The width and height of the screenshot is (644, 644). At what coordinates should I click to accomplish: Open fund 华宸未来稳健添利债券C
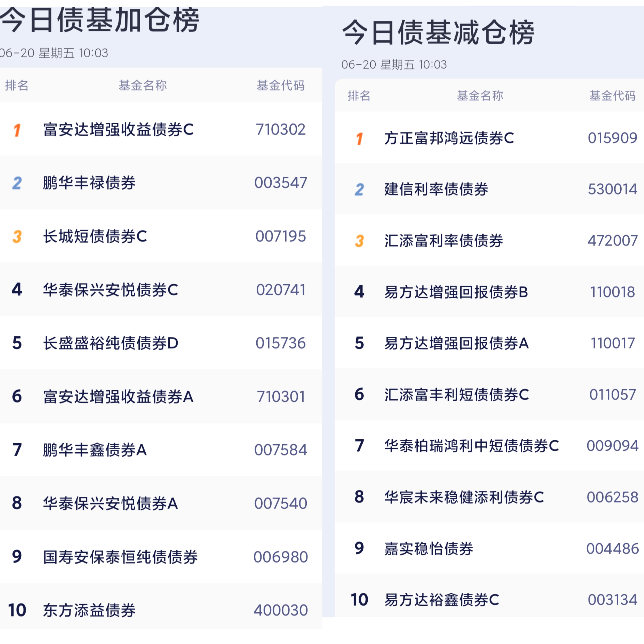[x=464, y=497]
